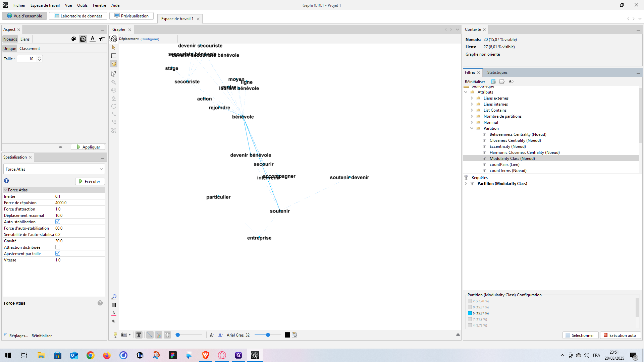Toggle Ajustement par taille checkbox
644x362 pixels.
point(58,253)
